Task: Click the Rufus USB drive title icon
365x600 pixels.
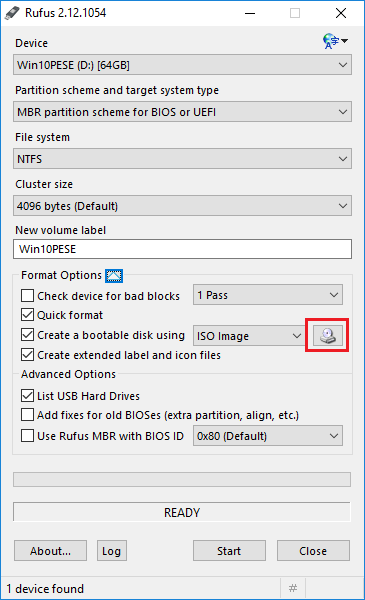Action: point(12,13)
